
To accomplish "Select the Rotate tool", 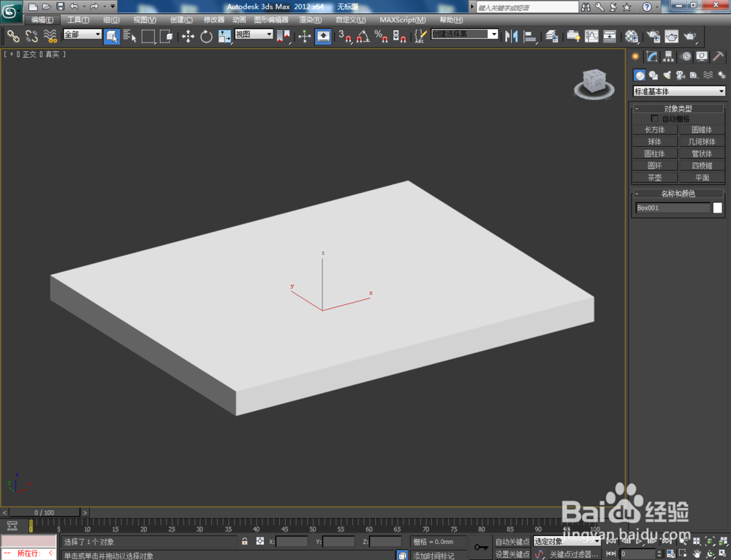I will (206, 37).
